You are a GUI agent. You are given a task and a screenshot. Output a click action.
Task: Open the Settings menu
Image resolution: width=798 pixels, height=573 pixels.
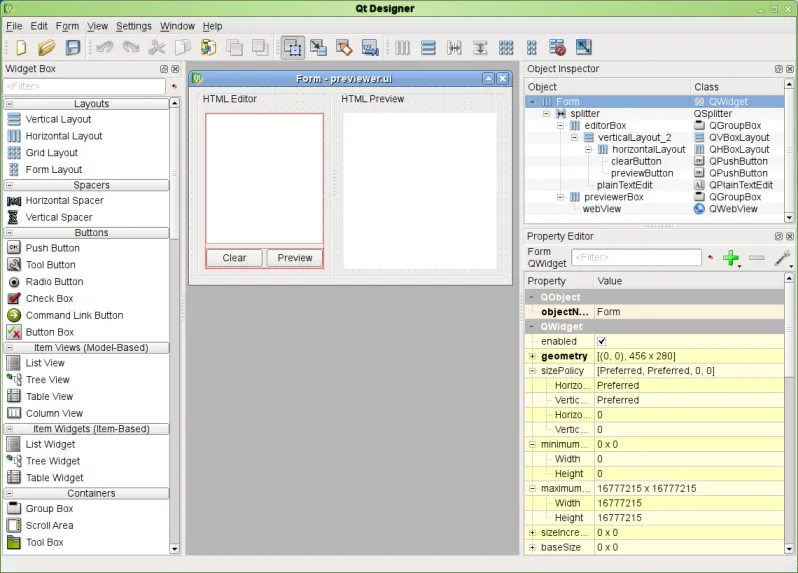point(133,26)
